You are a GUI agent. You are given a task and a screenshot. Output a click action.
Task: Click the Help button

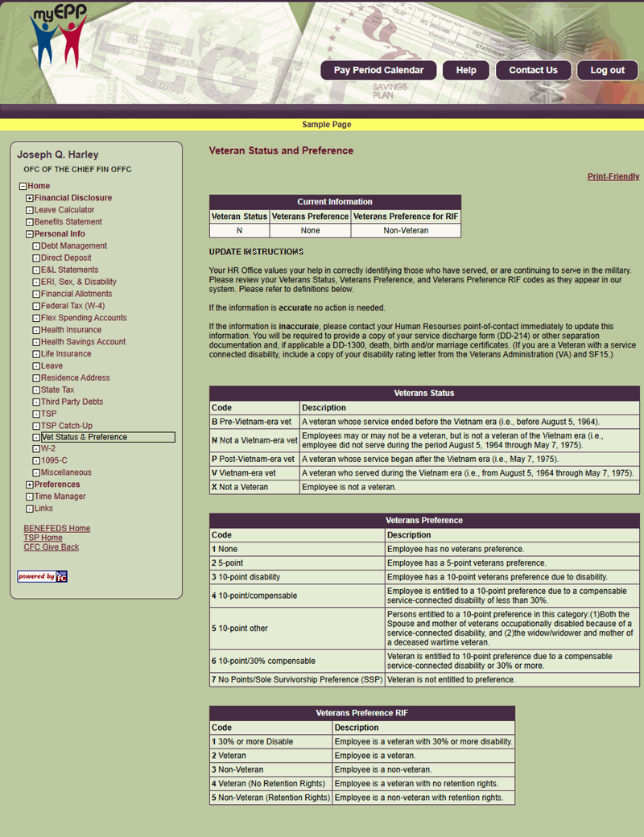(465, 70)
